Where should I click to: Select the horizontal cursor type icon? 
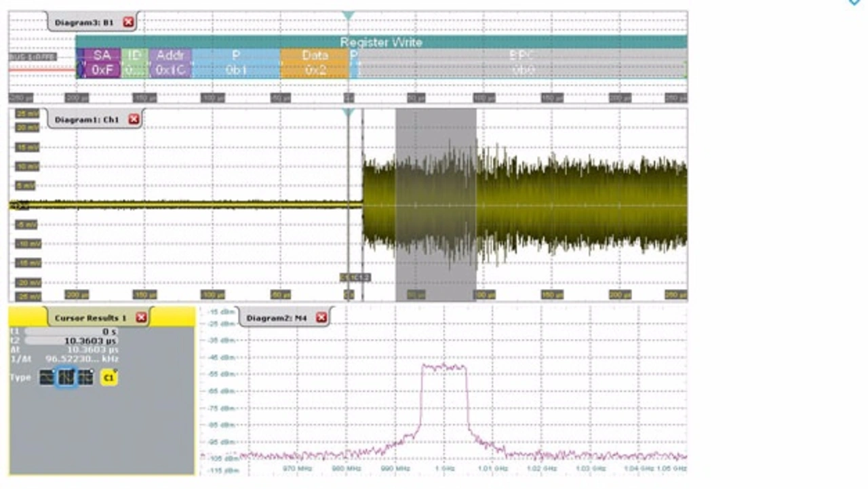tap(47, 378)
